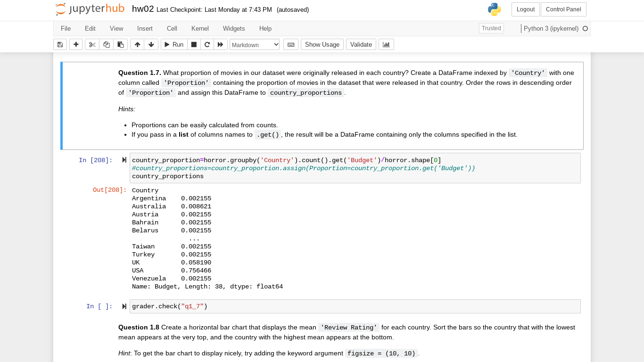This screenshot has width=644, height=362.
Task: Restart kernel and run all cells icon
Action: coord(220,44)
